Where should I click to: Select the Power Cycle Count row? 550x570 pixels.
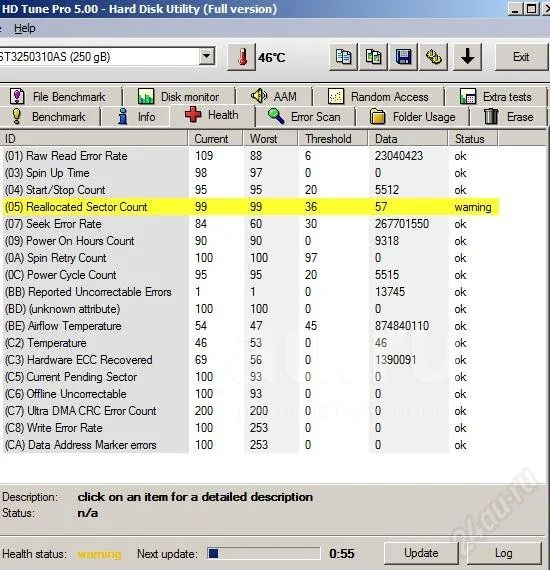[251, 275]
